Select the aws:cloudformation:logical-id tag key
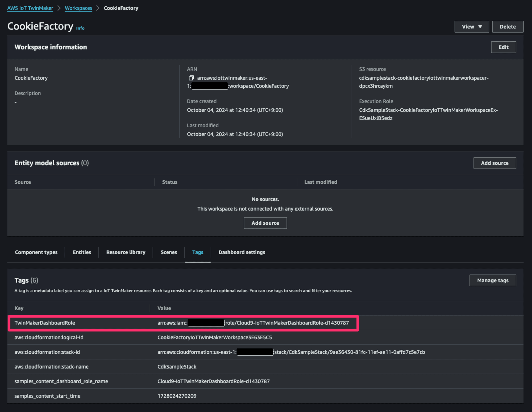This screenshot has height=412, width=532. 49,337
